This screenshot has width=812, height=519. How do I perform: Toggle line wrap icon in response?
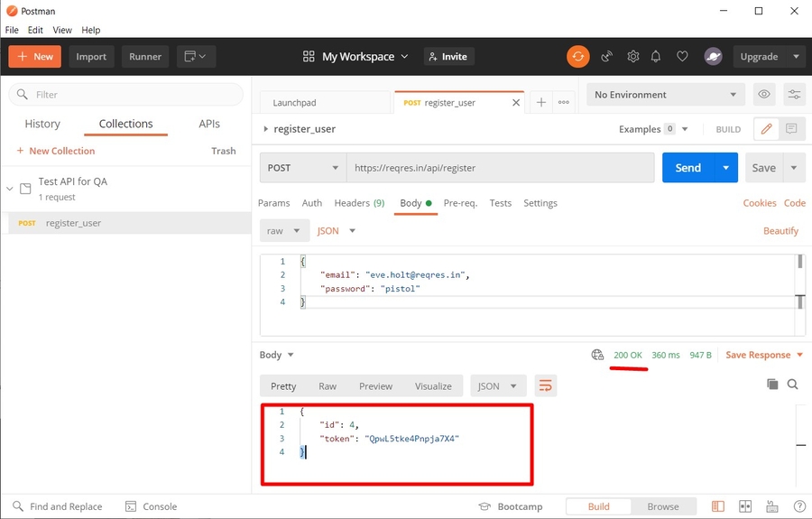pyautogui.click(x=545, y=386)
